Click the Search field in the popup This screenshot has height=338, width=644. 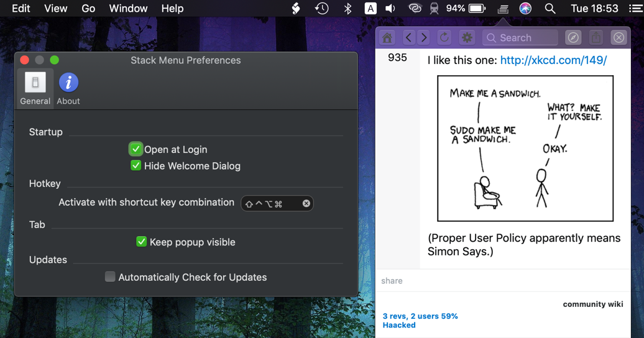[520, 38]
